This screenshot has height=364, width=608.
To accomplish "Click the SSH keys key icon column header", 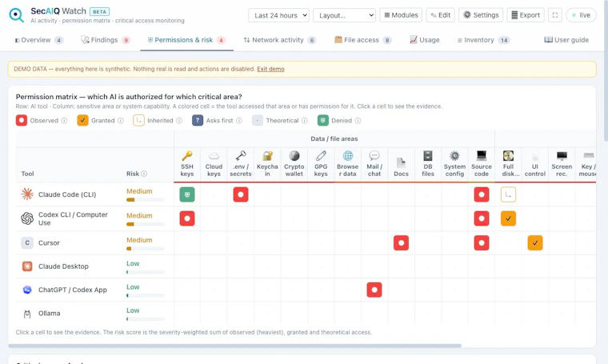I will [187, 156].
